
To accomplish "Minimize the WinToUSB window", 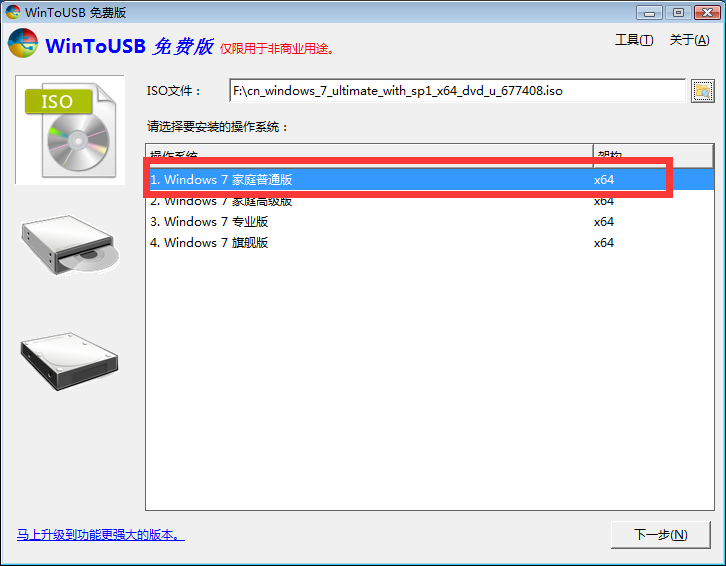I will click(x=649, y=13).
